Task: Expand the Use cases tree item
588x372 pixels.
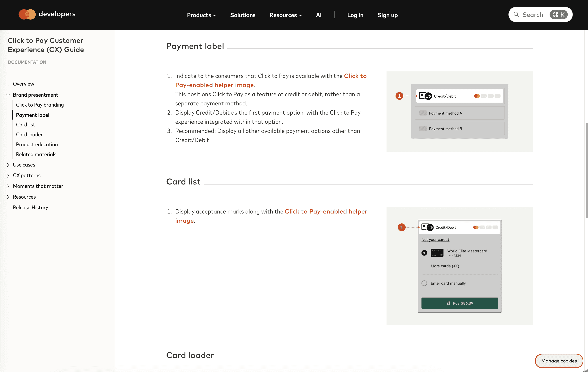Action: coord(8,165)
